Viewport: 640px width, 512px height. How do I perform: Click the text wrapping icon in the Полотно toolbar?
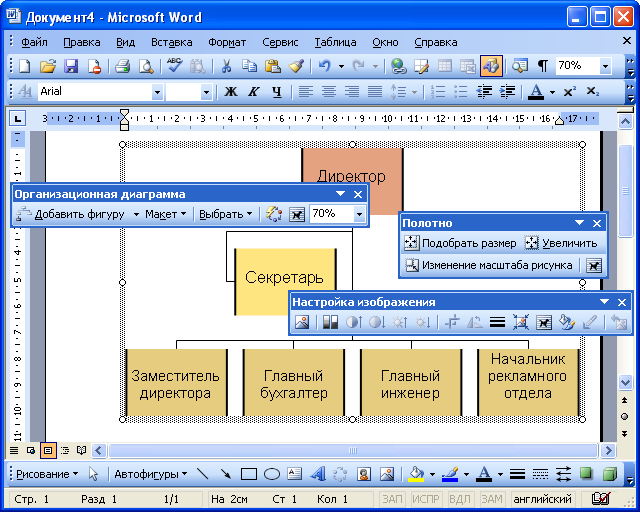point(594,265)
